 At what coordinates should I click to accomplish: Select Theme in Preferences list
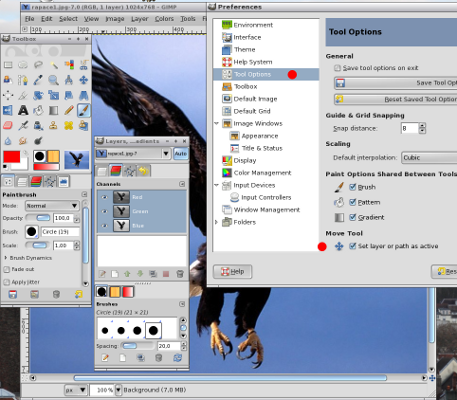[x=244, y=50]
